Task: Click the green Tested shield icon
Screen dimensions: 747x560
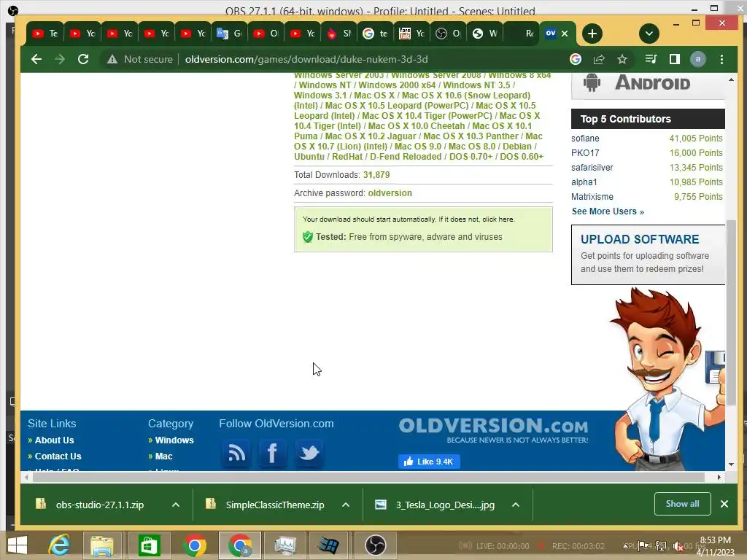Action: (x=308, y=237)
